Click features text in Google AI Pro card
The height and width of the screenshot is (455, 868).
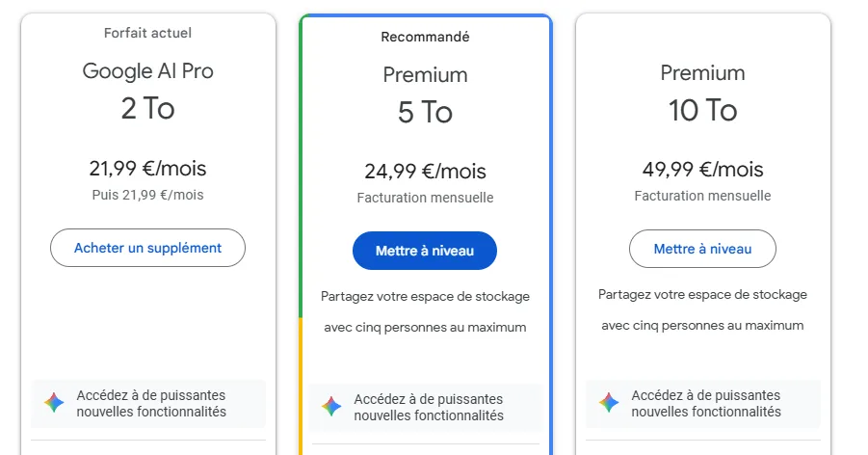click(151, 403)
